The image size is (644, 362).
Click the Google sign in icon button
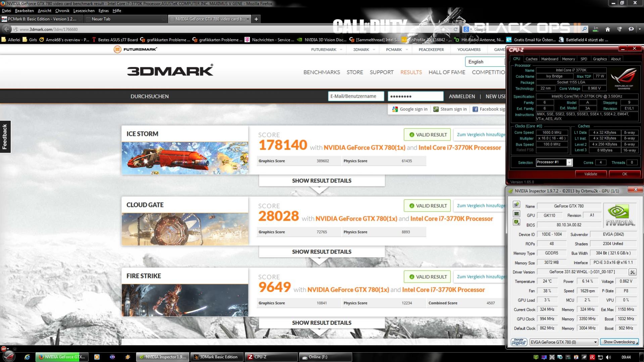pos(410,109)
